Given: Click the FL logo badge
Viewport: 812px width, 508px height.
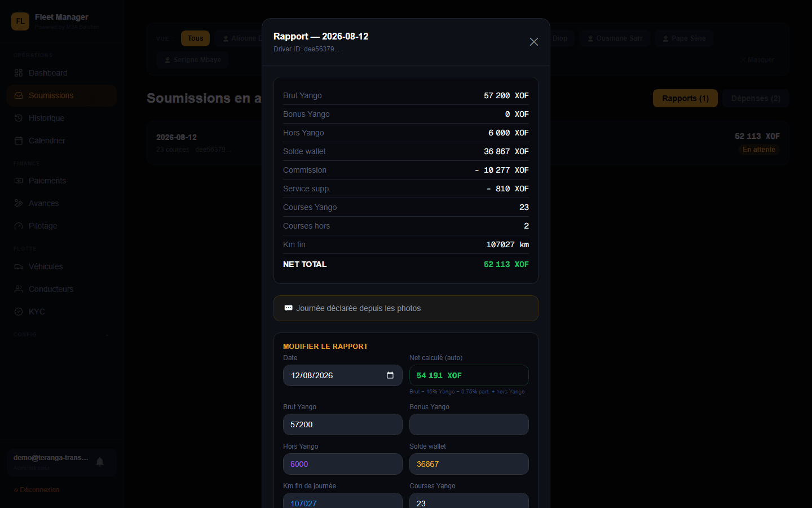Looking at the screenshot, I should point(20,21).
